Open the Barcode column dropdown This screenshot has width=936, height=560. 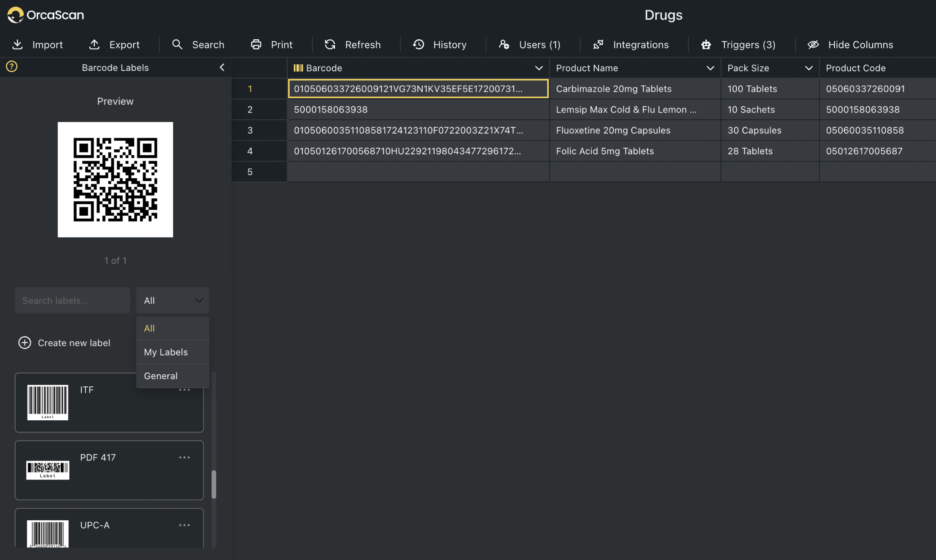coord(539,68)
